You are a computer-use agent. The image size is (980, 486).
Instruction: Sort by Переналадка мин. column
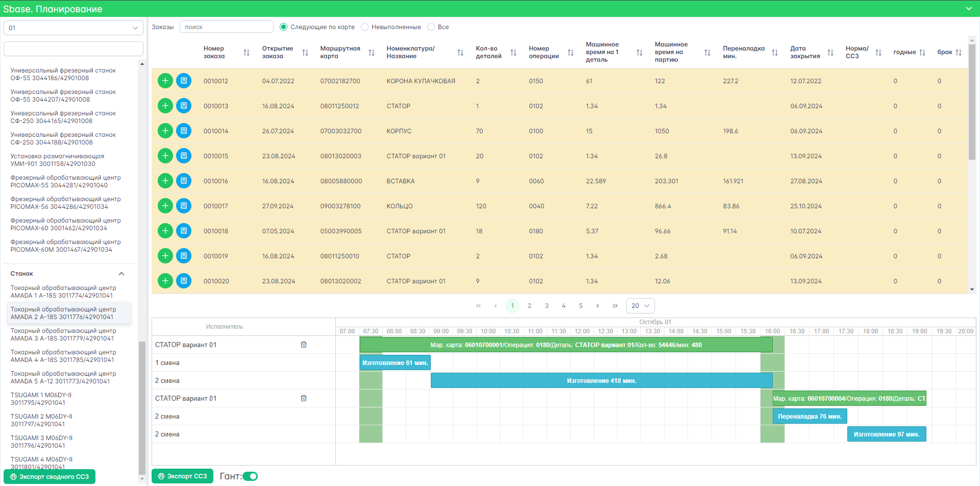(x=775, y=53)
